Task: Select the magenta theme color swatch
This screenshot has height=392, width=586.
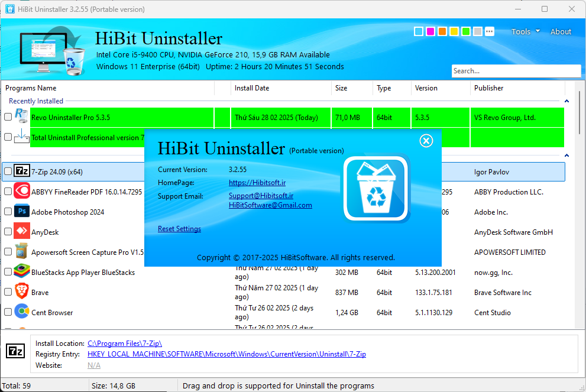Action: coord(430,31)
